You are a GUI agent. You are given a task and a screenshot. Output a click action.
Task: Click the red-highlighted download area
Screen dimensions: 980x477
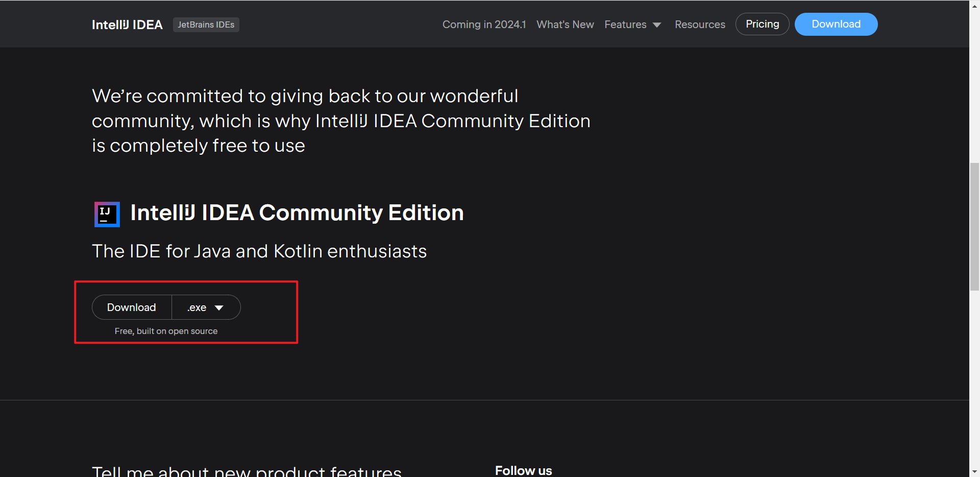186,312
